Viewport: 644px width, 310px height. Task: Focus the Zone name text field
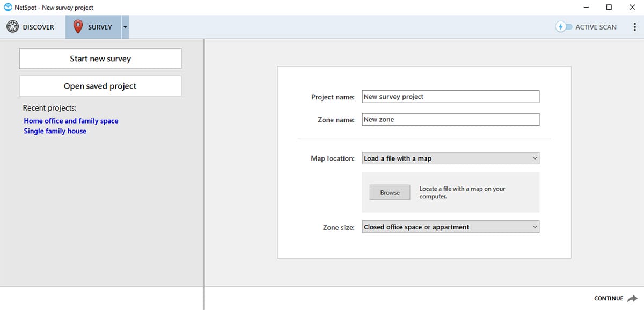coord(450,120)
